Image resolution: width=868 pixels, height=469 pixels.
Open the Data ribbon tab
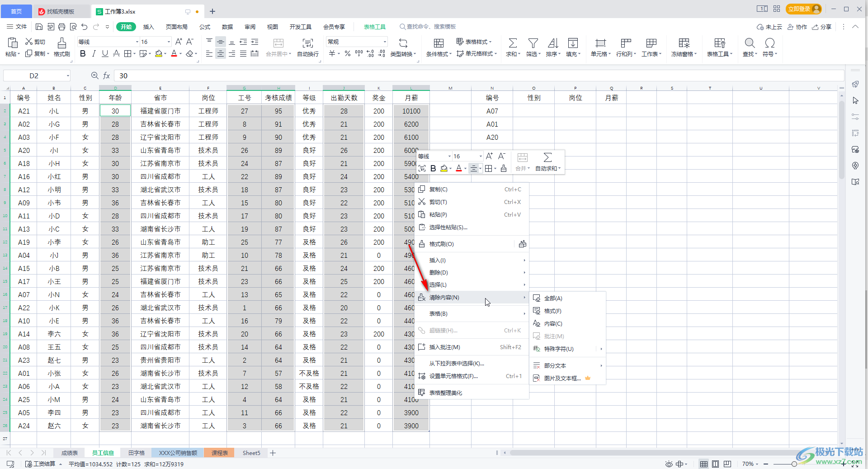[227, 27]
